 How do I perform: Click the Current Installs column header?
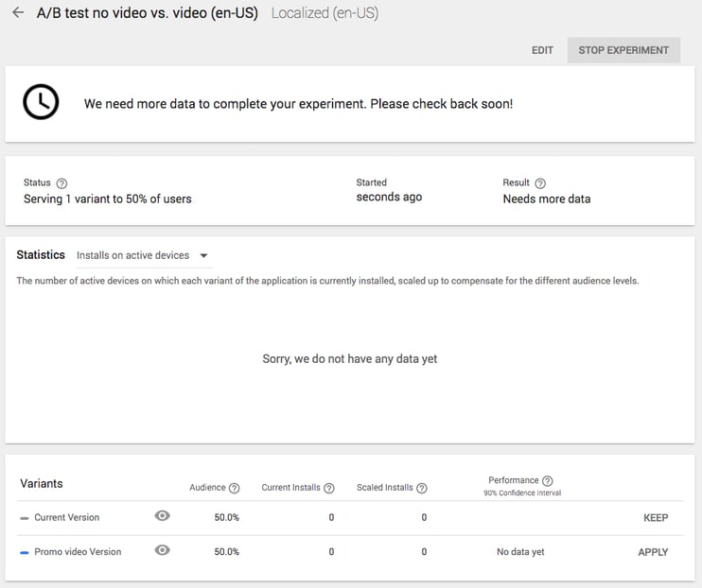pos(291,487)
